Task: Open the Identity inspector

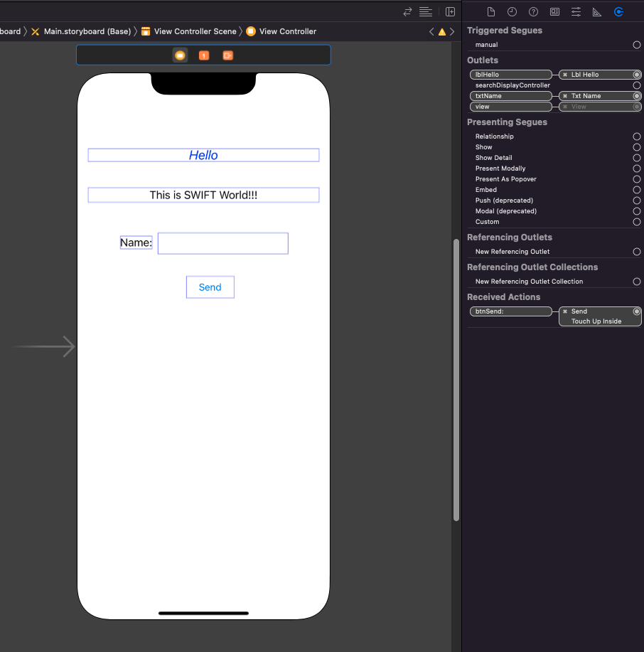Action: (555, 11)
